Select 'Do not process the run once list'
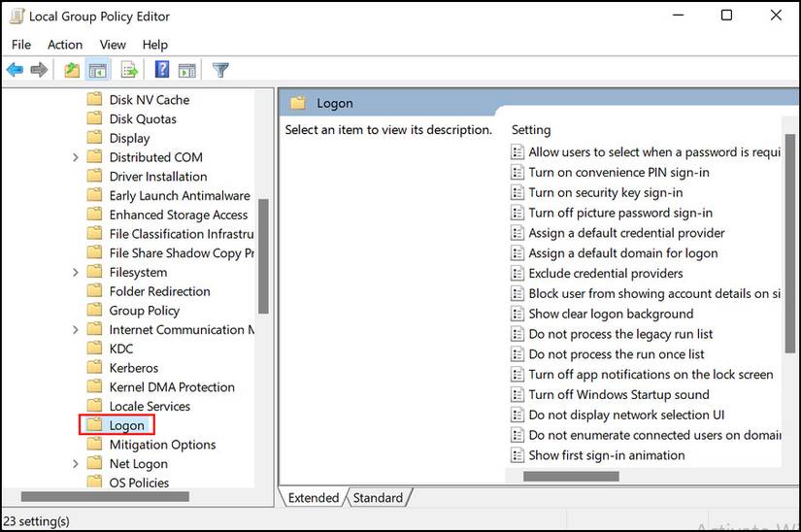The width and height of the screenshot is (801, 532). click(617, 353)
